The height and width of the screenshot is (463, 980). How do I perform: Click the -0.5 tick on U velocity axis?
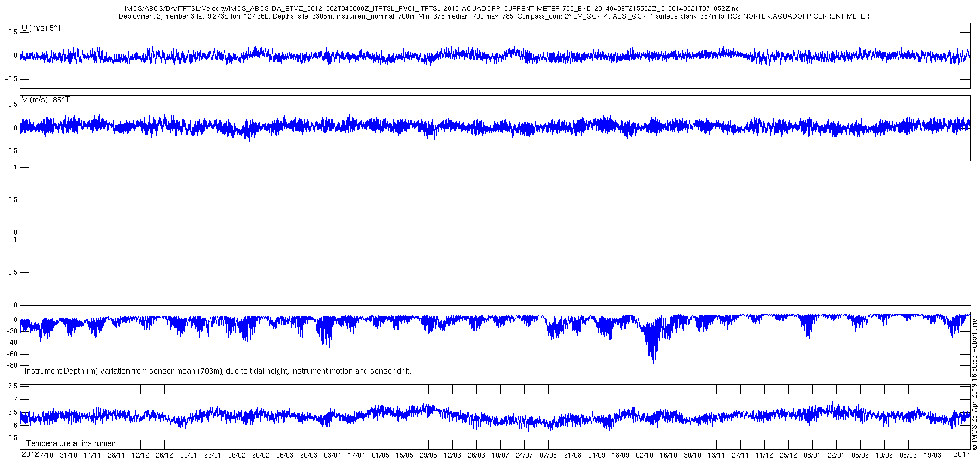pos(11,79)
